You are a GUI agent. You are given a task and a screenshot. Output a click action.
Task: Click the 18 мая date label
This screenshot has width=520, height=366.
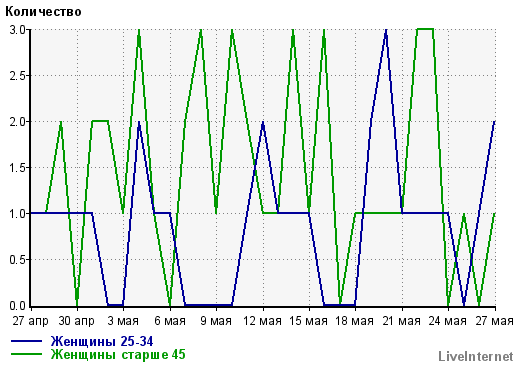pos(355,321)
